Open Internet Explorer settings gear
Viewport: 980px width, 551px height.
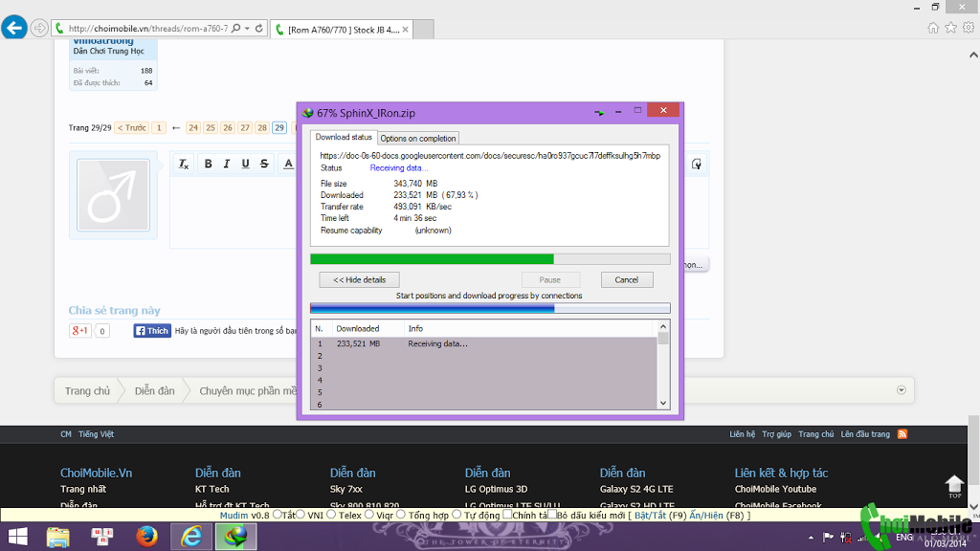pos(967,27)
